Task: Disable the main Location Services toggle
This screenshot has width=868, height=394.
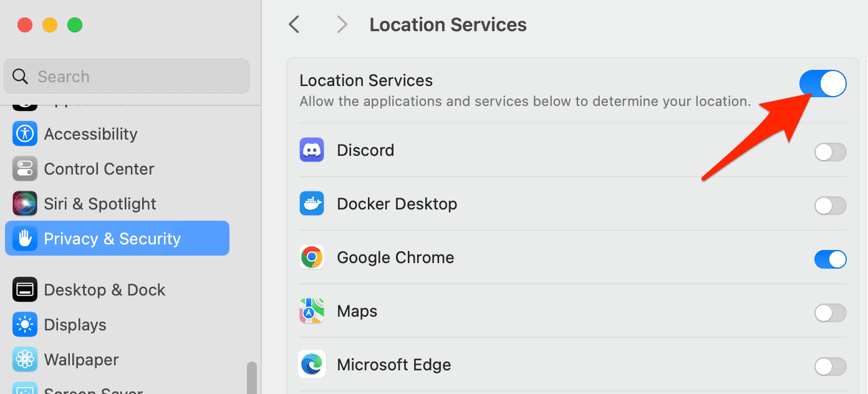Action: pos(822,84)
